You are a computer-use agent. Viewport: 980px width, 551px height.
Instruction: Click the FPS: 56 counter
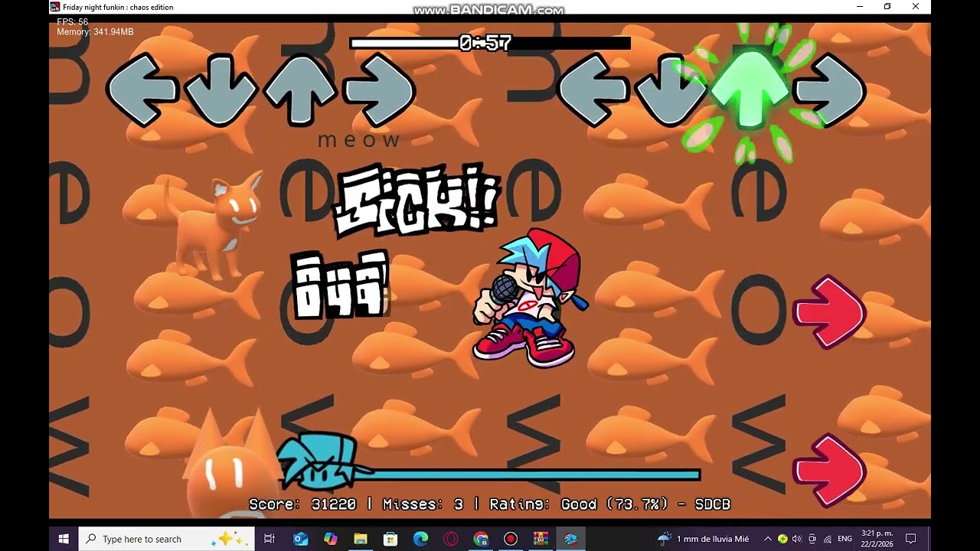pos(73,22)
